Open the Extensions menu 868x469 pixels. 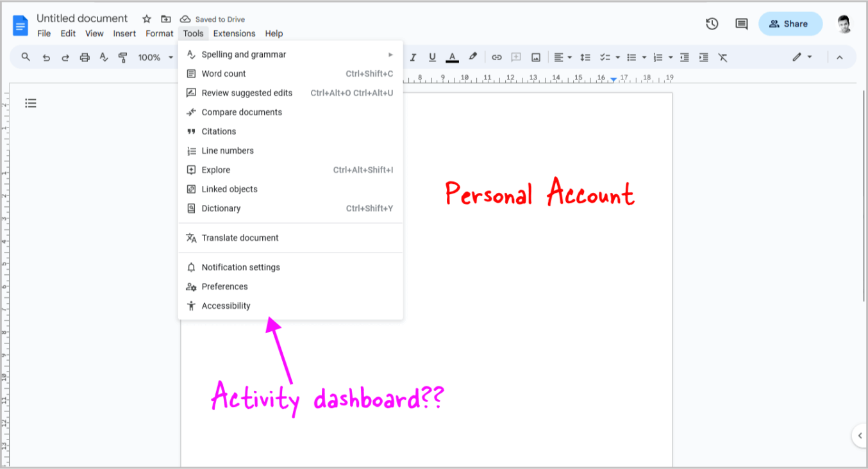pos(234,33)
